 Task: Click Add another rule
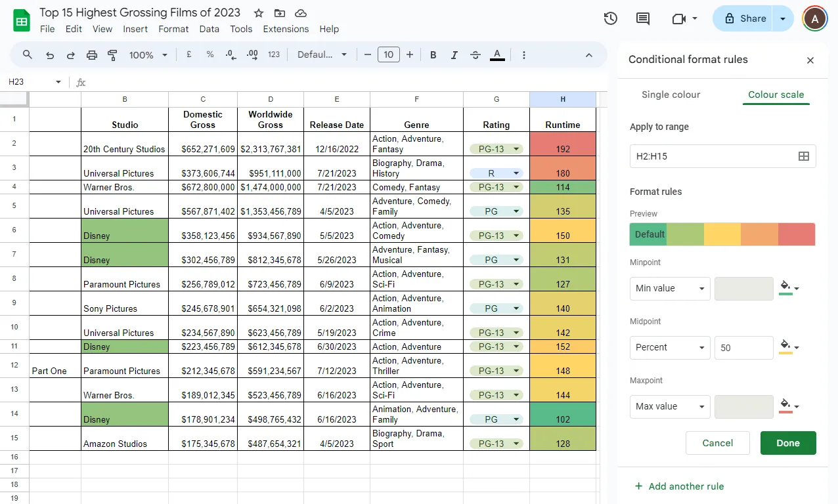pos(680,486)
